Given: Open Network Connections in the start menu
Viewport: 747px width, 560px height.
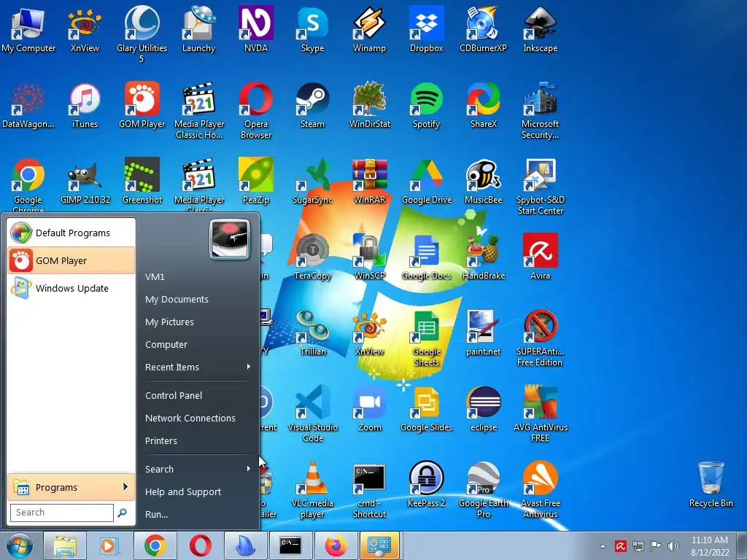Looking at the screenshot, I should coord(190,418).
